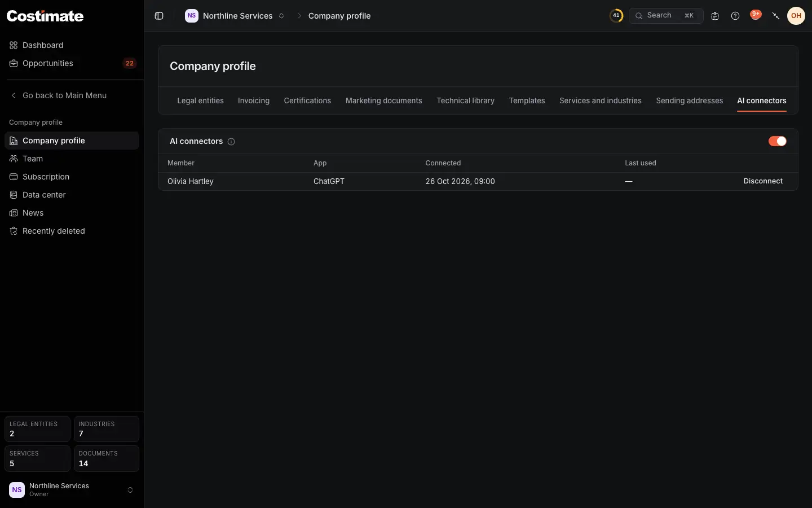Toggle the AI connectors switch off
The height and width of the screenshot is (508, 812).
[x=778, y=141]
